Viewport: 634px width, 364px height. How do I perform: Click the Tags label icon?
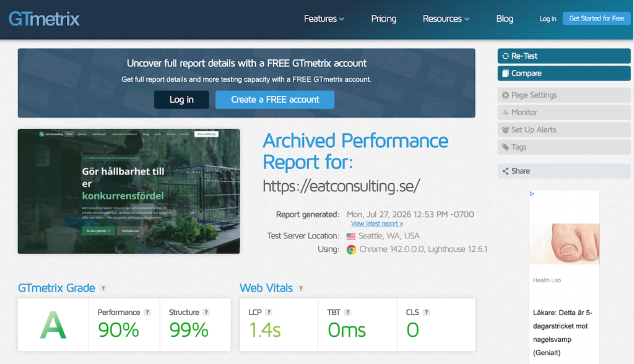click(505, 147)
